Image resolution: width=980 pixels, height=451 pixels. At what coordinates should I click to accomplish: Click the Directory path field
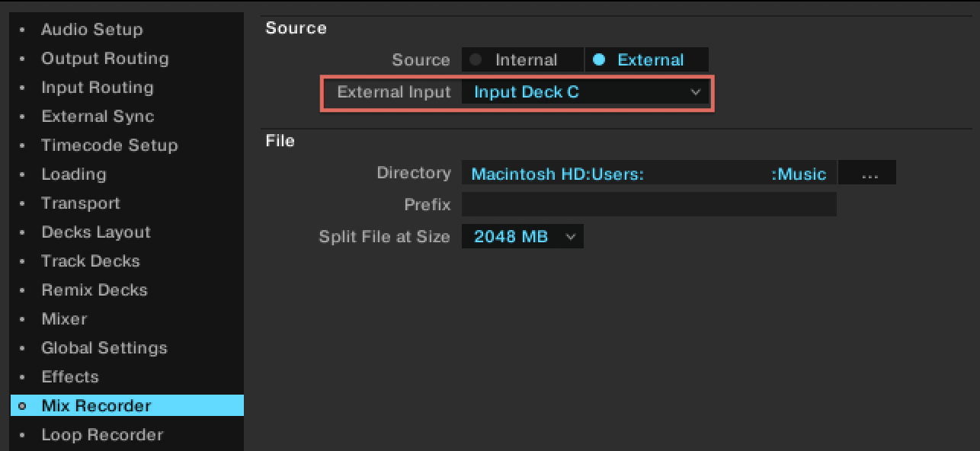[649, 174]
